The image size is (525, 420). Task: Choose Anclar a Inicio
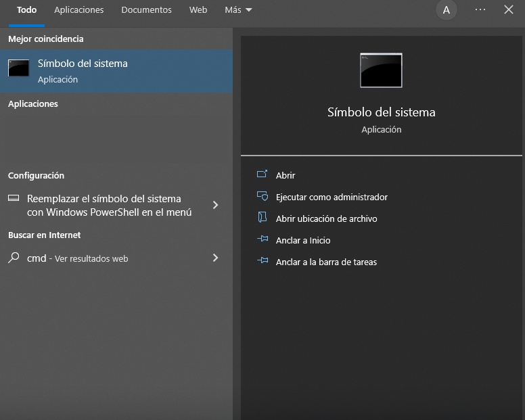[x=303, y=240]
